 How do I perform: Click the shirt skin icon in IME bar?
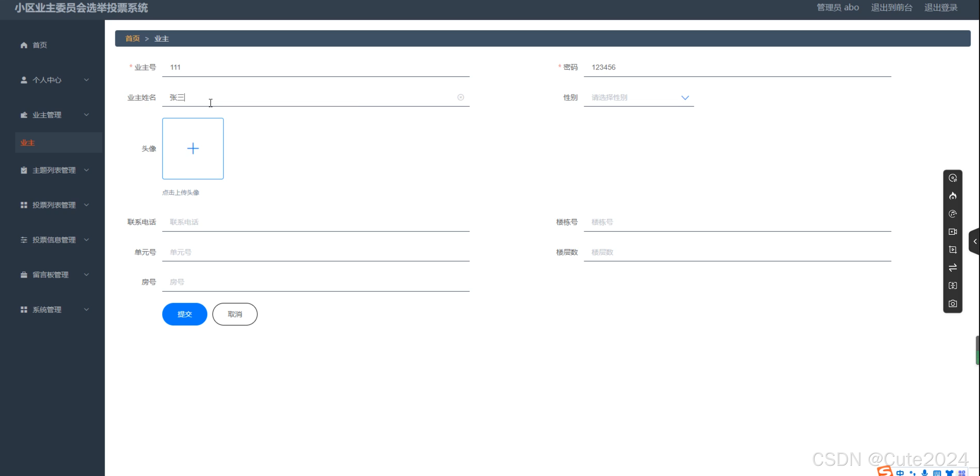click(x=950, y=473)
